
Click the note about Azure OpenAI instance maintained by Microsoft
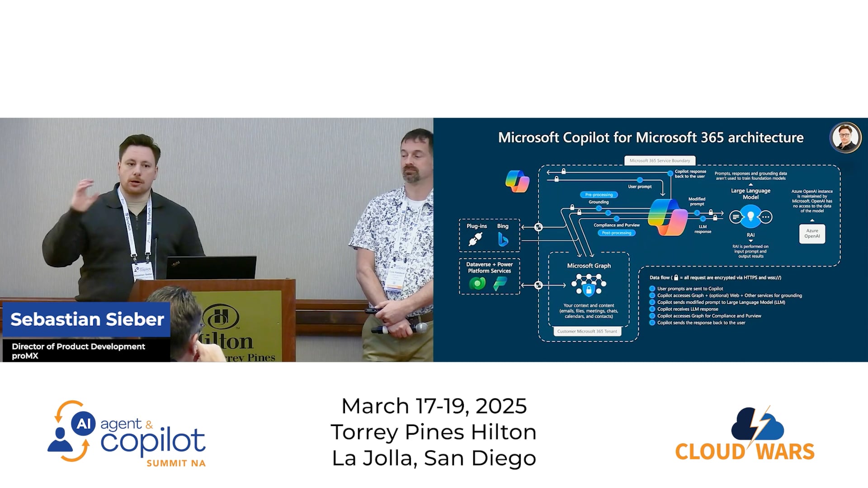[812, 201]
